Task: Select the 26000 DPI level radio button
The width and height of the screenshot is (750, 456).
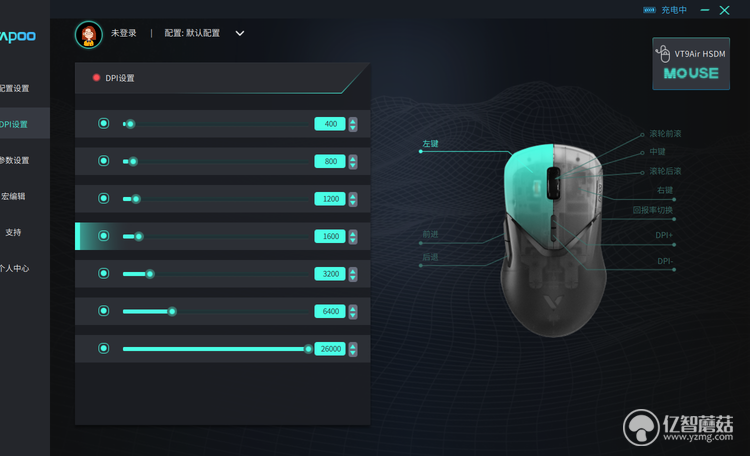Action: pos(103,348)
